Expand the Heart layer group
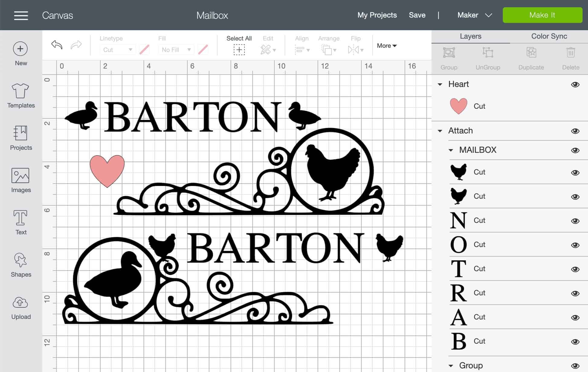This screenshot has height=372, width=588. point(442,83)
